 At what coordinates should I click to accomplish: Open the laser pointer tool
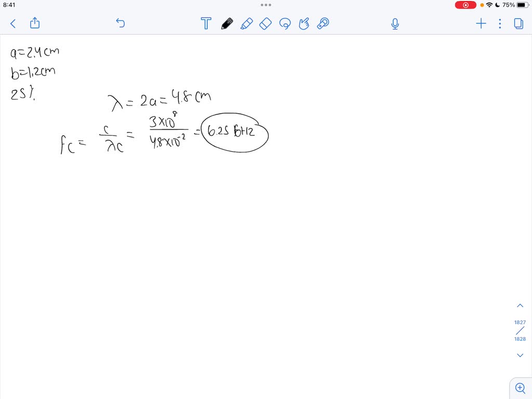point(323,23)
